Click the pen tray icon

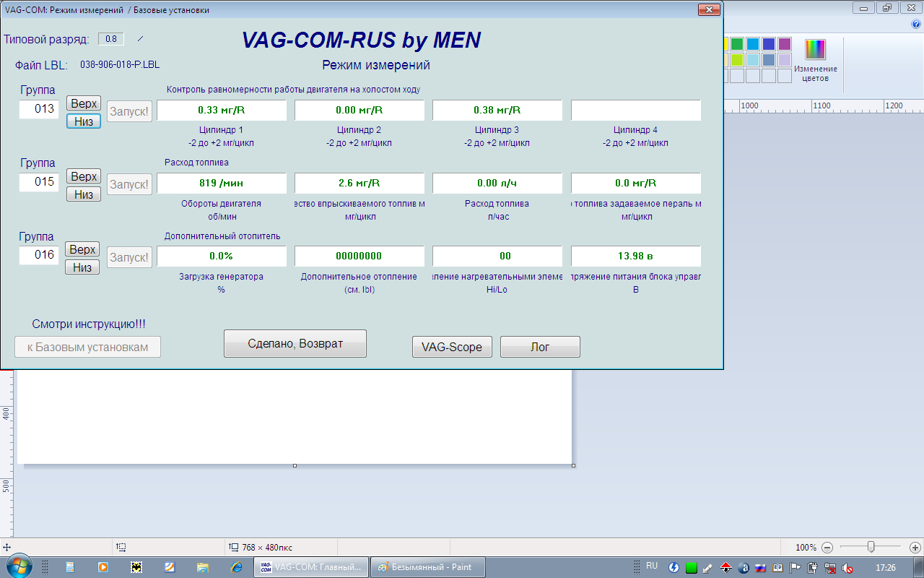click(x=708, y=567)
